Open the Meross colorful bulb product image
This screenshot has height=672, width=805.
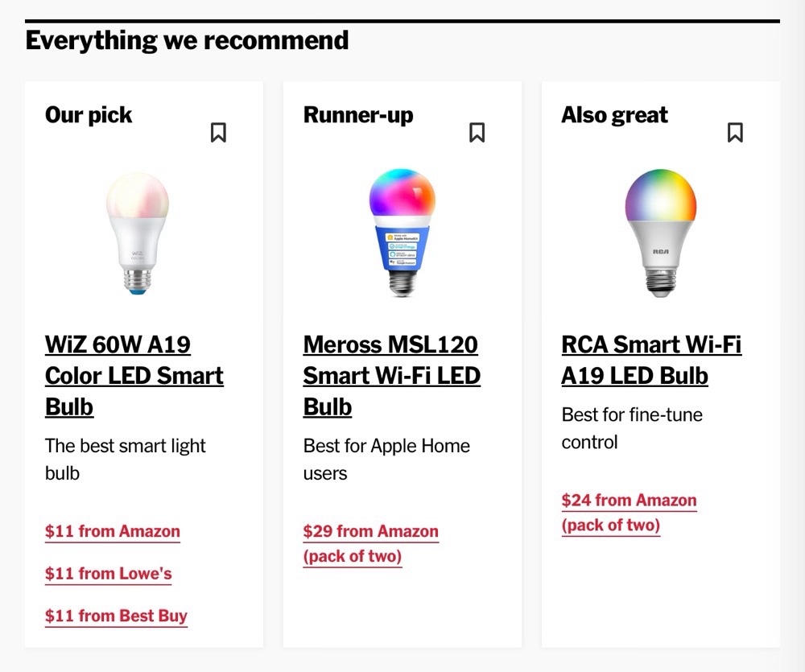402,235
